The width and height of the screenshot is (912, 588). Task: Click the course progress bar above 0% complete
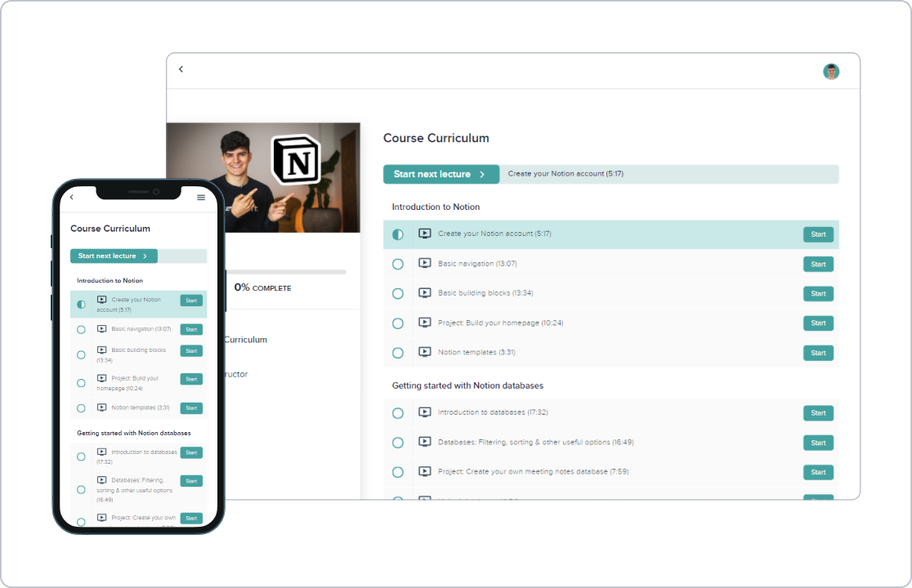tap(285, 272)
